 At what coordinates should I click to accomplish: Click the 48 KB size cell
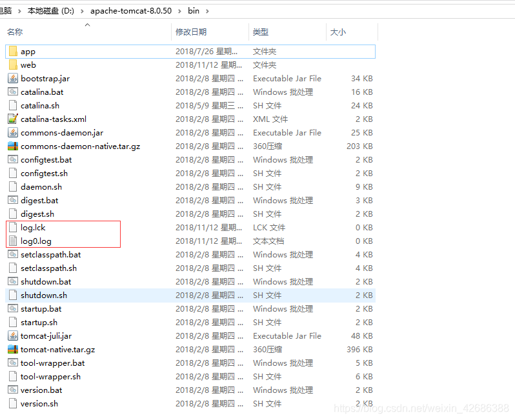tap(362, 336)
